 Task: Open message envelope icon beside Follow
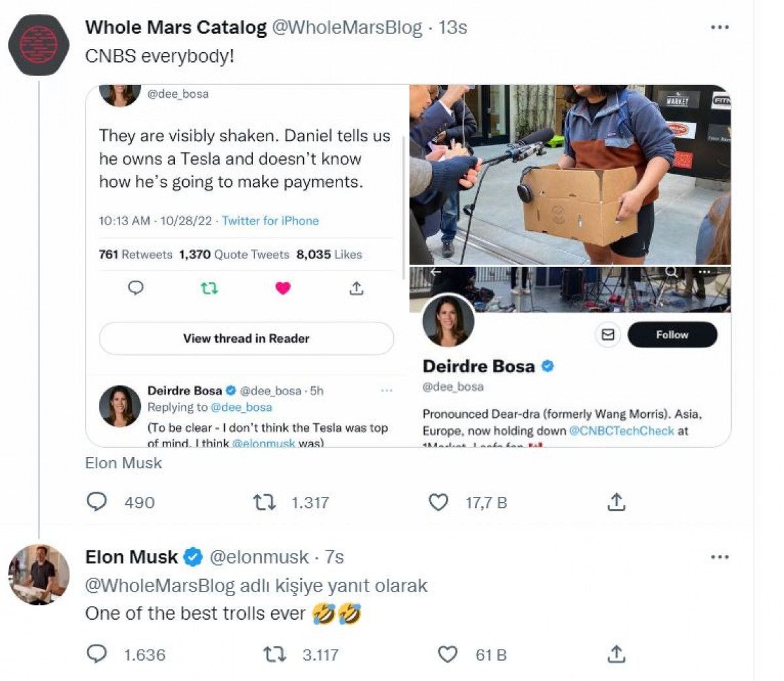[608, 334]
